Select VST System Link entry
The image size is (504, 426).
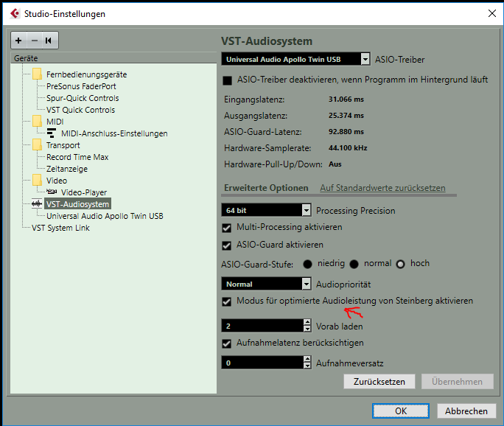tap(60, 228)
